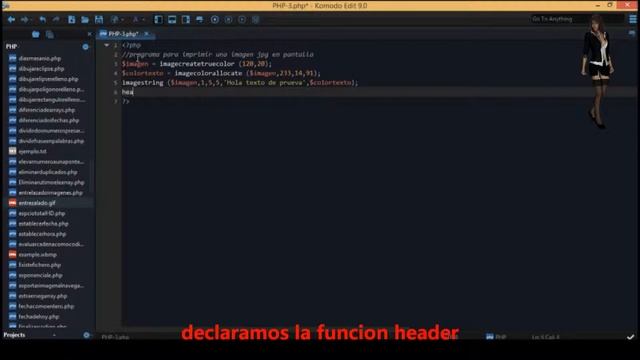Viewport: 640px width, 360px height.
Task: Open the tab list icon at the editor's right edge
Action: 632,34
